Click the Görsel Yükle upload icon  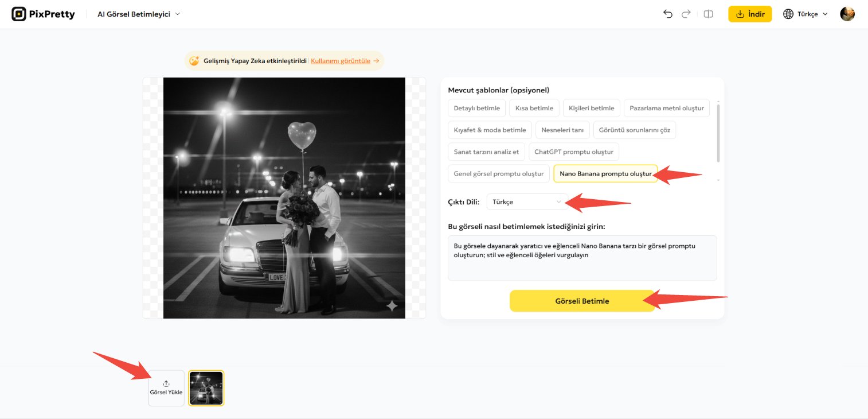pos(166,383)
